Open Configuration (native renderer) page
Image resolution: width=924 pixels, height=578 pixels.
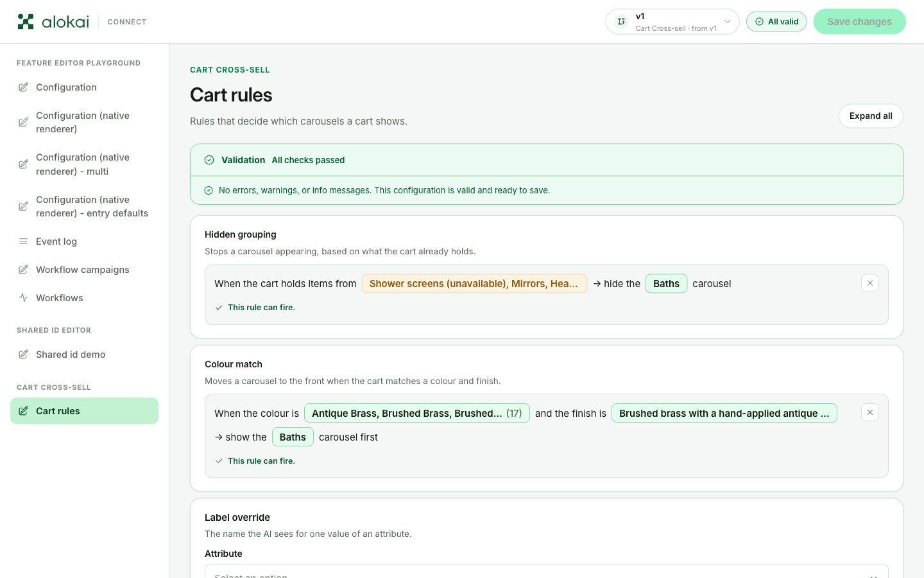click(x=84, y=122)
